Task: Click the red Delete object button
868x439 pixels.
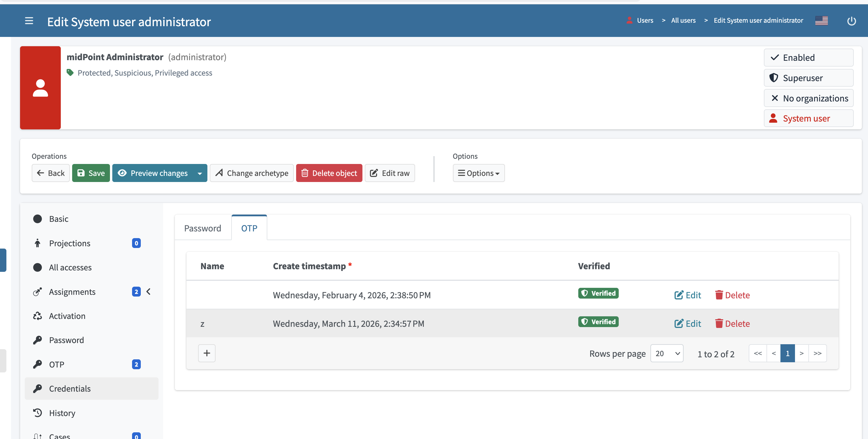Action: tap(329, 173)
